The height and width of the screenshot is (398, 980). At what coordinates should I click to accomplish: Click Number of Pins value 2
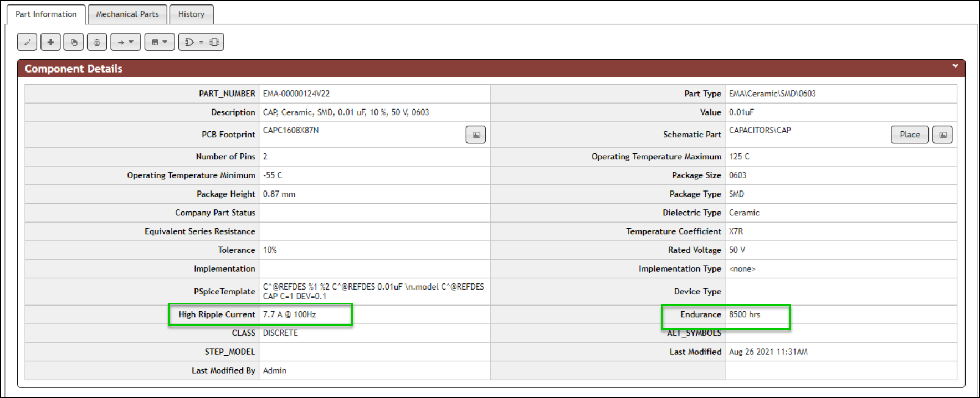(265, 157)
